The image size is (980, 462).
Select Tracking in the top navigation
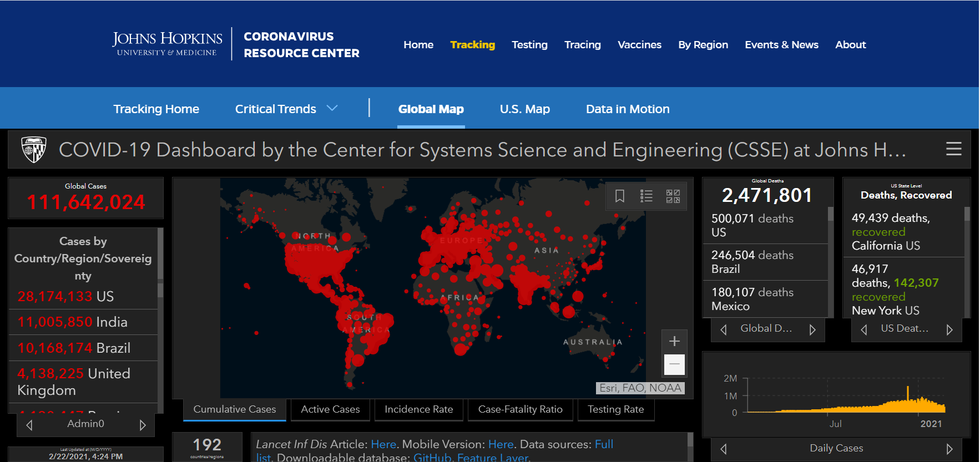[x=472, y=45]
